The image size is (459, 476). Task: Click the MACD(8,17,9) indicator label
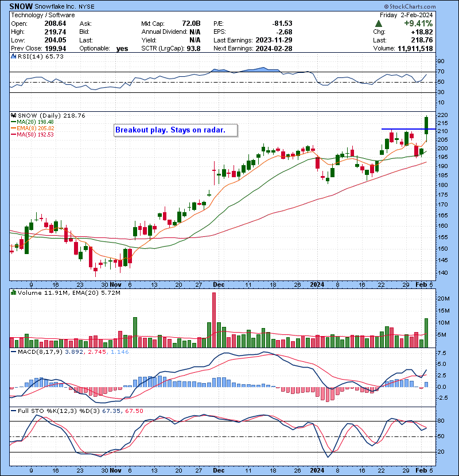click(x=40, y=352)
